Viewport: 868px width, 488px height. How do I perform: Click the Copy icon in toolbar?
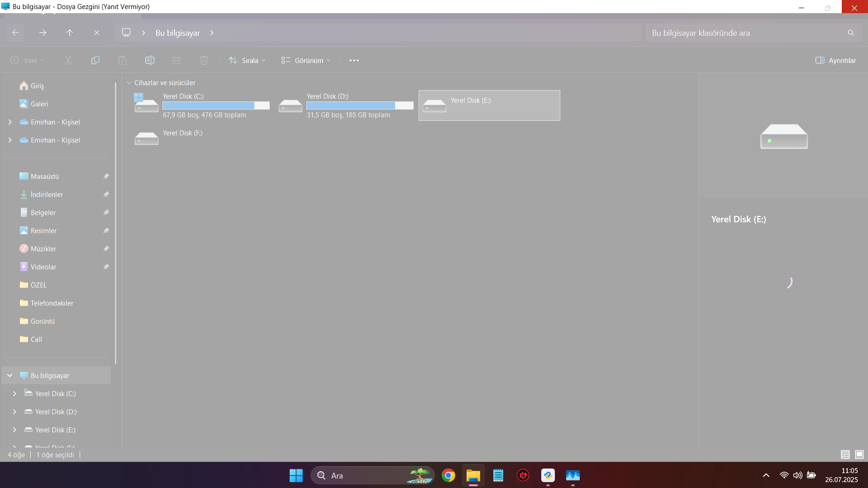pos(95,60)
